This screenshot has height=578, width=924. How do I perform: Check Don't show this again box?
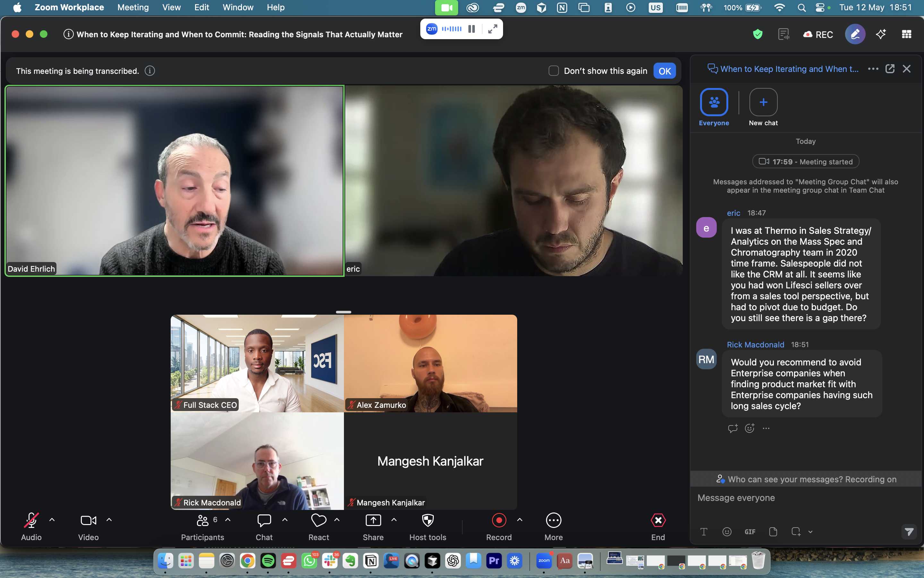pos(554,71)
